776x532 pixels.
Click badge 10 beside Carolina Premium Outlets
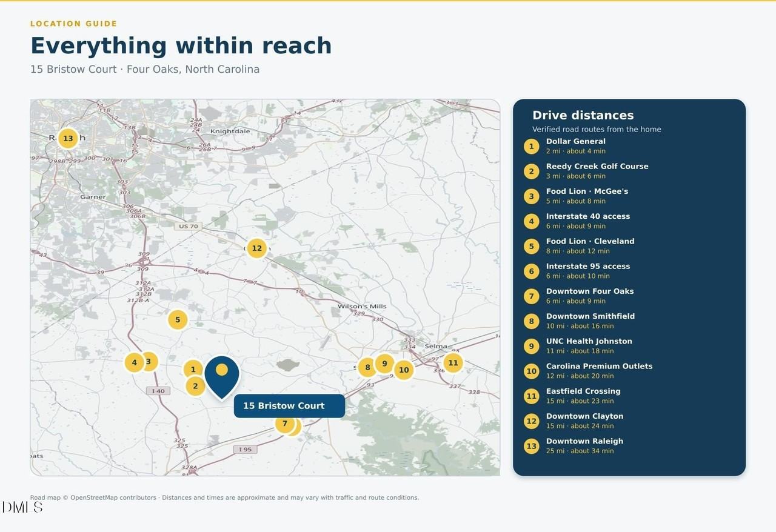[532, 371]
